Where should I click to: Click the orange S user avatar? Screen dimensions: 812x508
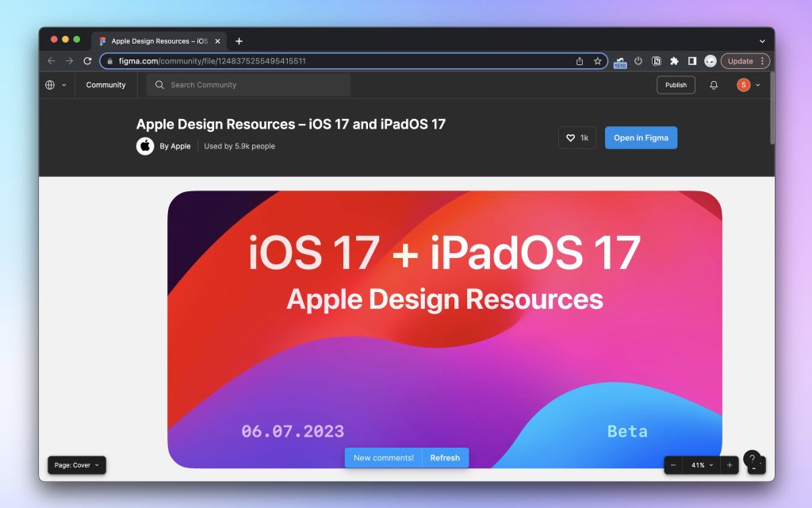coord(743,85)
